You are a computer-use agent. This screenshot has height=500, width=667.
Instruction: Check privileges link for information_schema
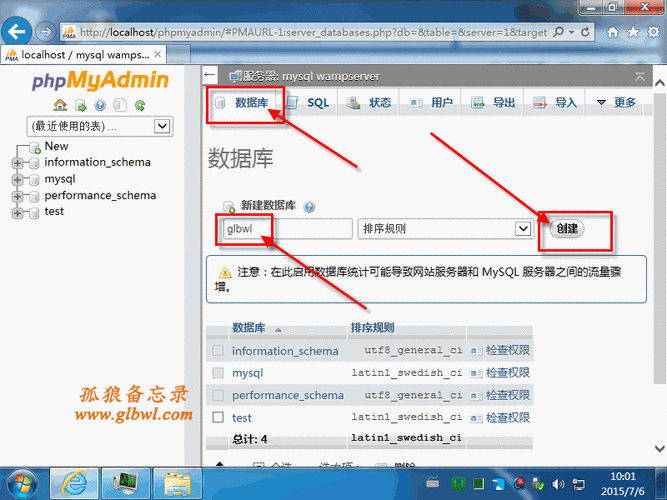pyautogui.click(x=507, y=350)
